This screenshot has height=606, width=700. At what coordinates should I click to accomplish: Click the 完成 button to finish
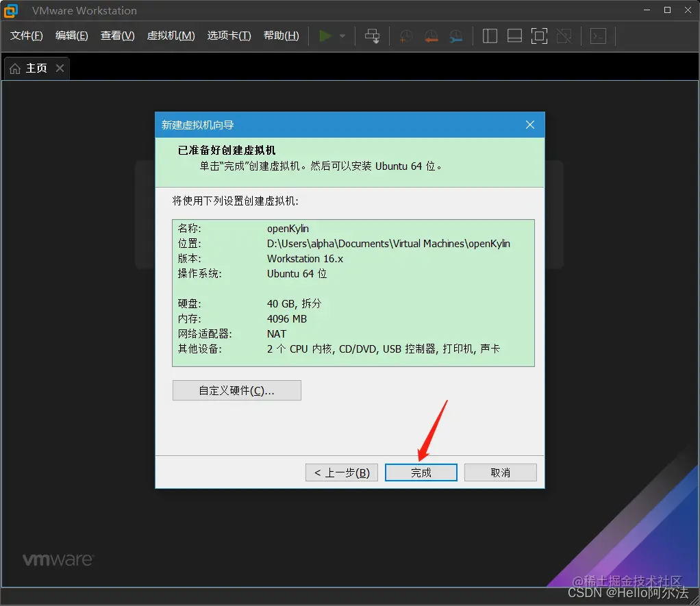(421, 472)
